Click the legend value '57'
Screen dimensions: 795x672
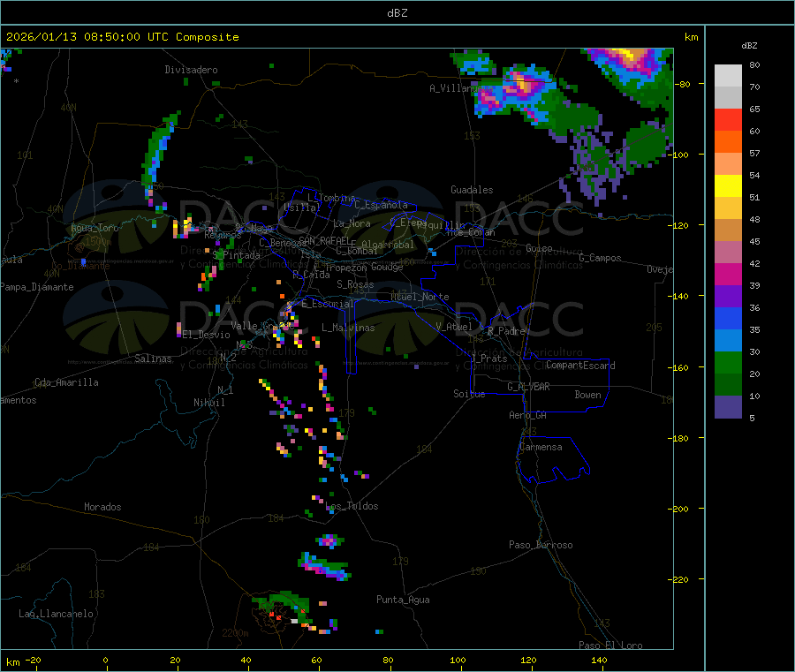point(754,153)
